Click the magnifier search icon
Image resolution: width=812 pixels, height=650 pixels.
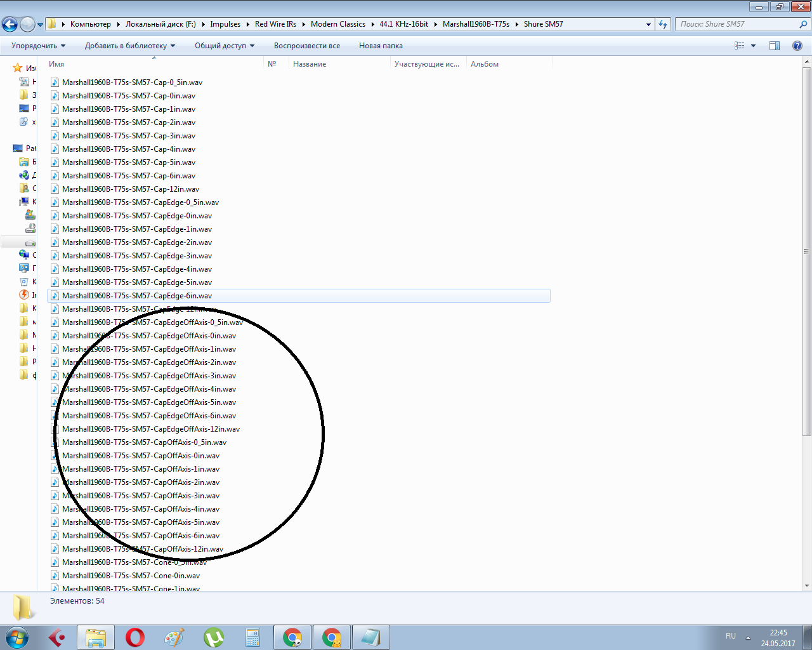[x=804, y=24]
